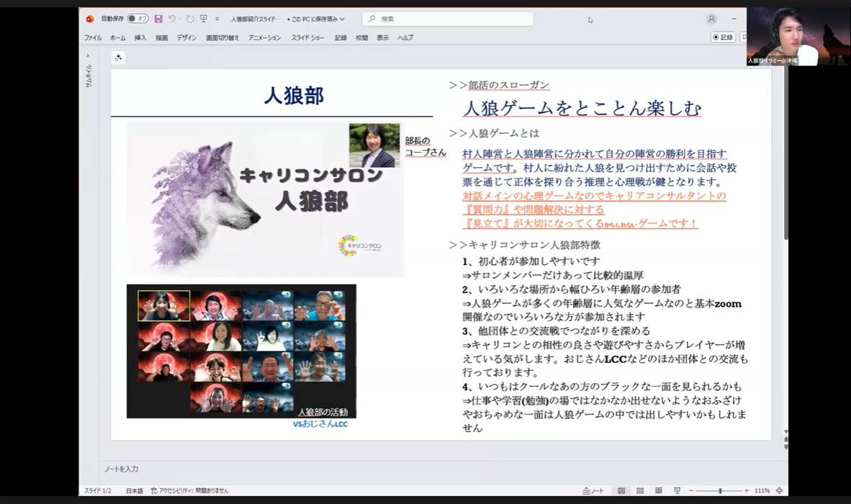Open Reading View from status bar
Viewport: 851px width, 504px height.
(658, 490)
